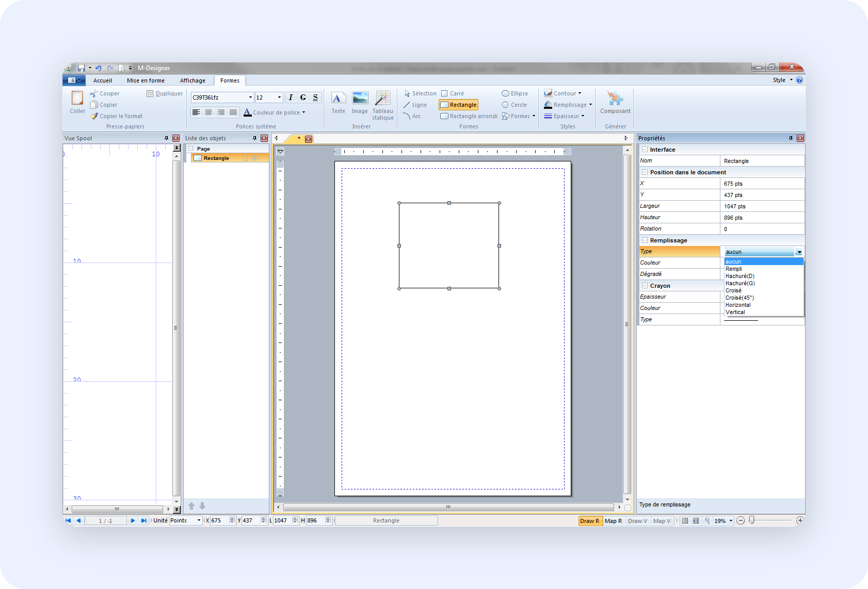Image resolution: width=868 pixels, height=589 pixels.
Task: Collapse the Position dans le document section
Action: pos(645,172)
